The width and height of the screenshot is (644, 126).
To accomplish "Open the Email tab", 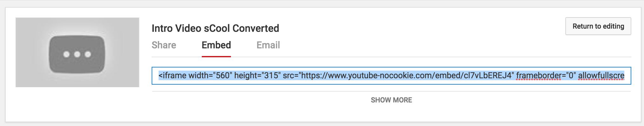I will (x=268, y=45).
